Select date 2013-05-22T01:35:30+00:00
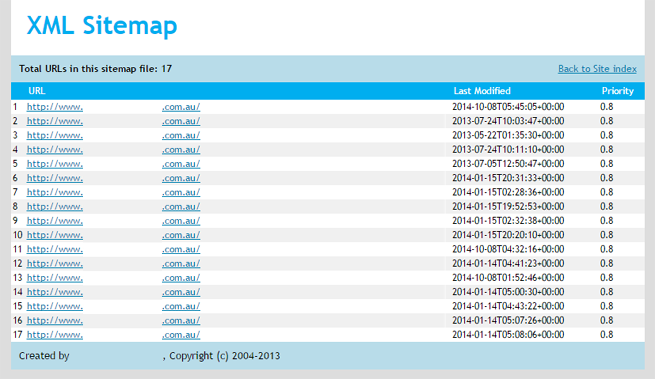 click(508, 135)
